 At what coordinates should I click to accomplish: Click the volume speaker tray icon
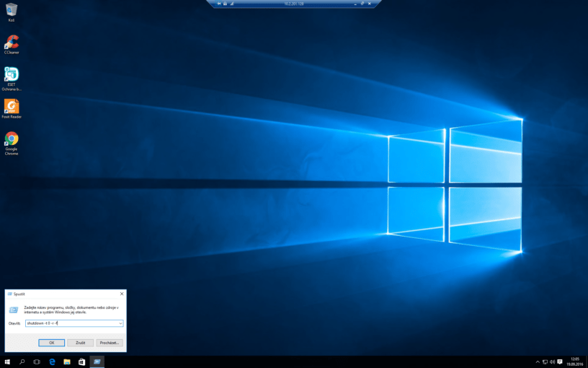(x=552, y=362)
